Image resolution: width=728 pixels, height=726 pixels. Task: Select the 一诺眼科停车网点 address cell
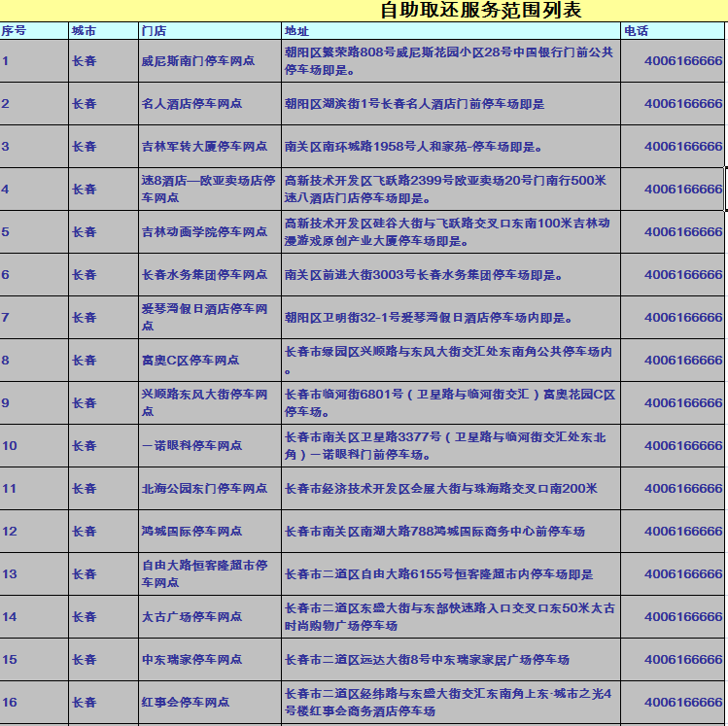click(x=448, y=446)
